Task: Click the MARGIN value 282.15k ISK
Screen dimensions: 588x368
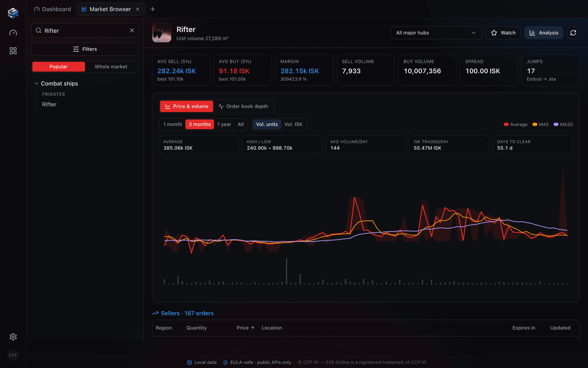Action: click(x=300, y=71)
